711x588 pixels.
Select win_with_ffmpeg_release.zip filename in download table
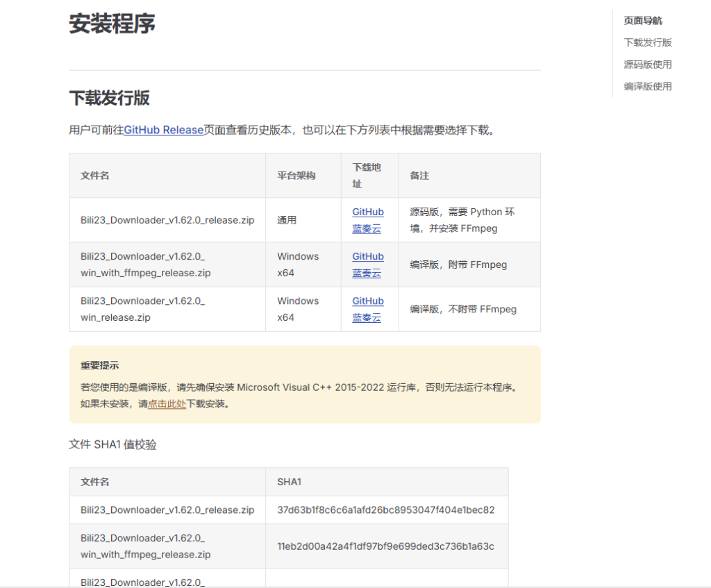pos(146,264)
